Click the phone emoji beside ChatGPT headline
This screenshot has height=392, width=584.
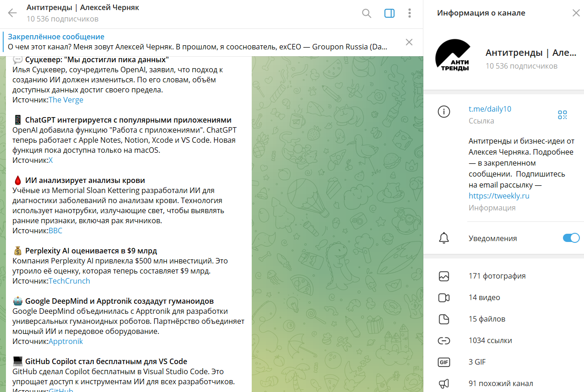pyautogui.click(x=18, y=120)
